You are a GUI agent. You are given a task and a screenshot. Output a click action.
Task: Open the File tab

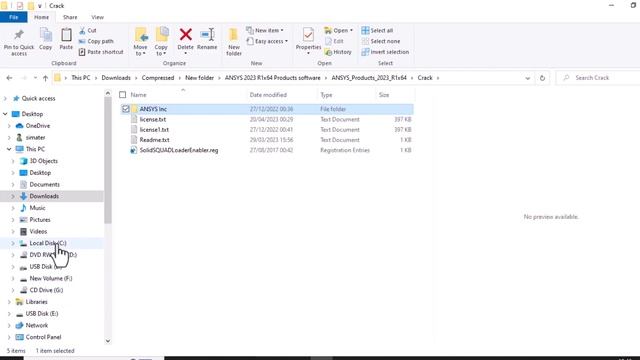tap(13, 17)
